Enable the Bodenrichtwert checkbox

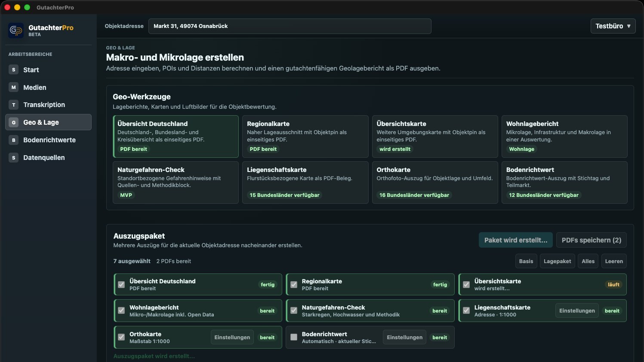click(294, 337)
